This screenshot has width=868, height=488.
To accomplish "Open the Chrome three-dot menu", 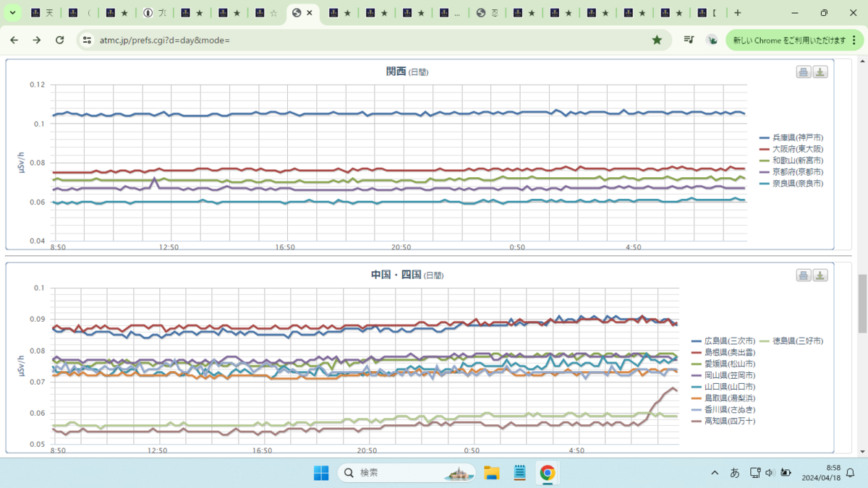I will tap(855, 40).
